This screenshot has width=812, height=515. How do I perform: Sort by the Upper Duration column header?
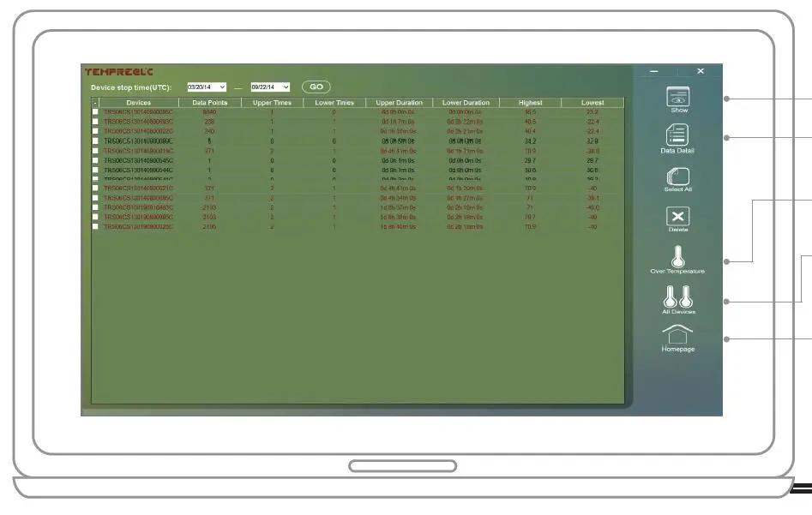400,103
